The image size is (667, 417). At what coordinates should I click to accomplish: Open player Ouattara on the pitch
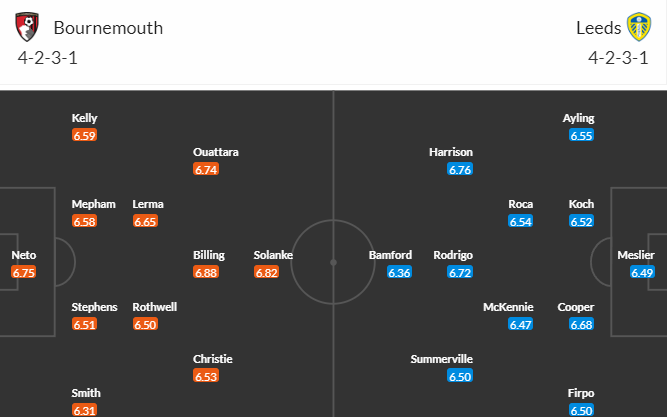coord(216,152)
